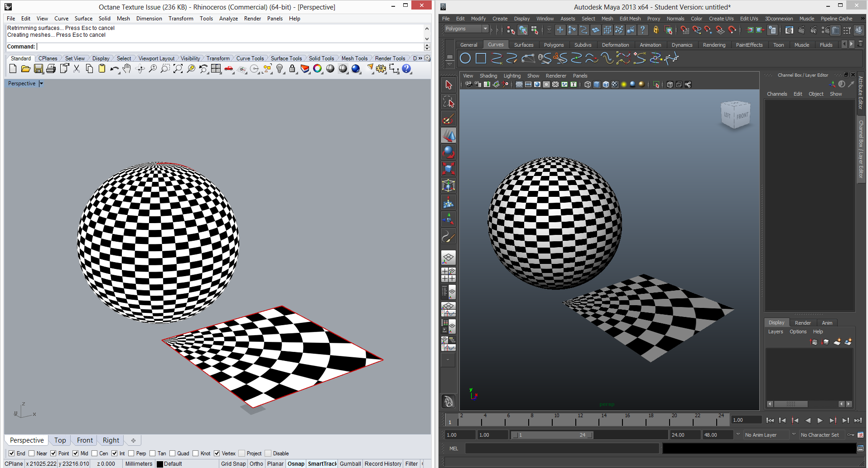This screenshot has height=468, width=868.
Task: Open the Rhino Analyze menu
Action: 228,19
